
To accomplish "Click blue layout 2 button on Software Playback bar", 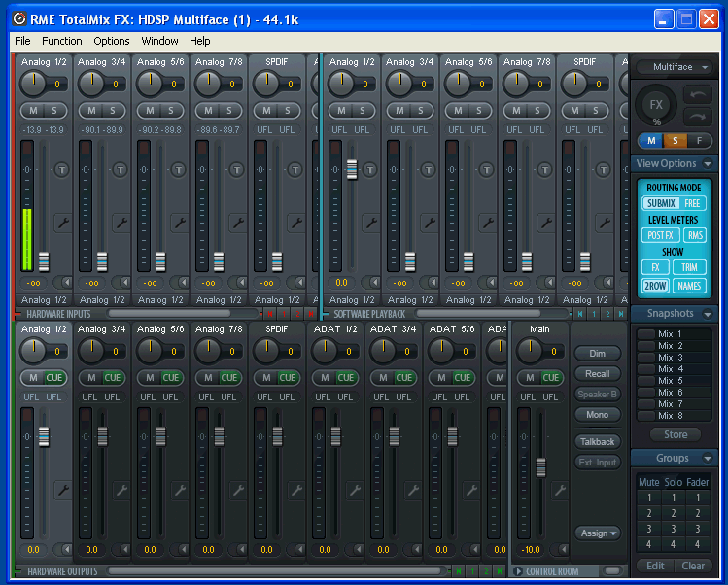I will point(607,314).
